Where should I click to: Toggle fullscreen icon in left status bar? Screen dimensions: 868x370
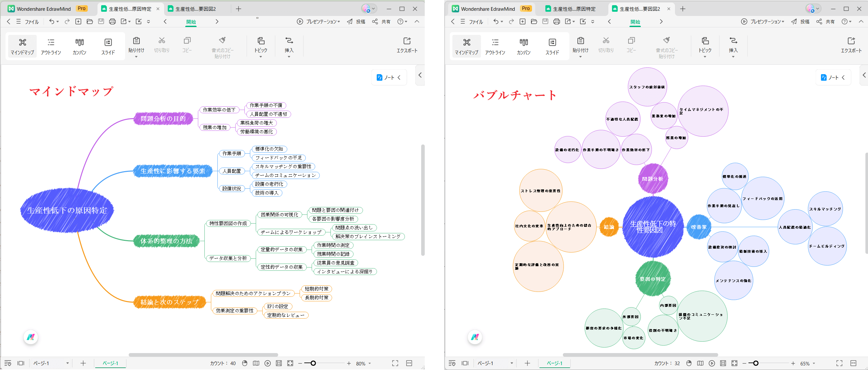395,363
